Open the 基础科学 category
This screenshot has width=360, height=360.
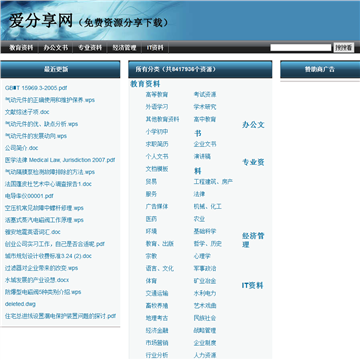[x=205, y=231]
